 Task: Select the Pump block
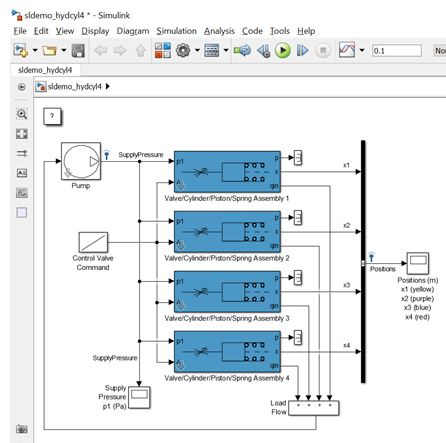[x=81, y=161]
